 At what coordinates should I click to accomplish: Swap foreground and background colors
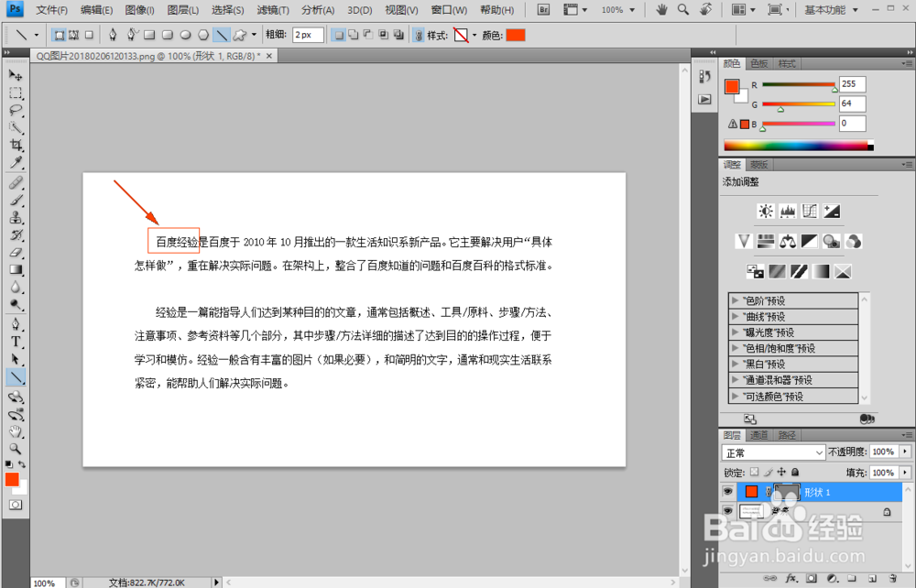click(x=22, y=464)
